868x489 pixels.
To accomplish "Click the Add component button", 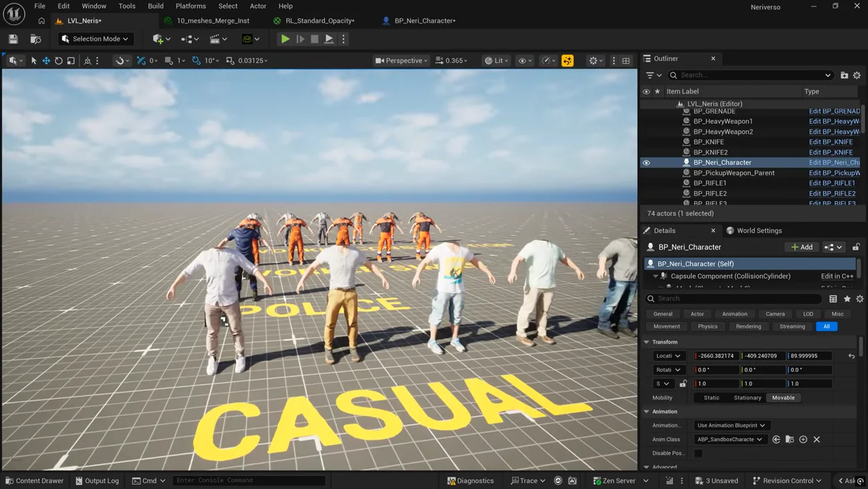I will [x=802, y=247].
